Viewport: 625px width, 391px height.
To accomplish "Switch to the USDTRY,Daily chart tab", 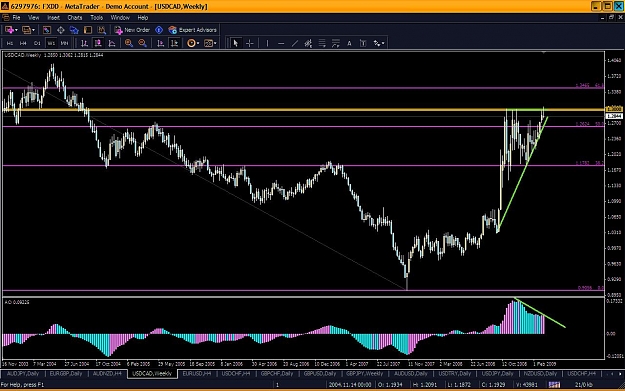I will point(455,374).
